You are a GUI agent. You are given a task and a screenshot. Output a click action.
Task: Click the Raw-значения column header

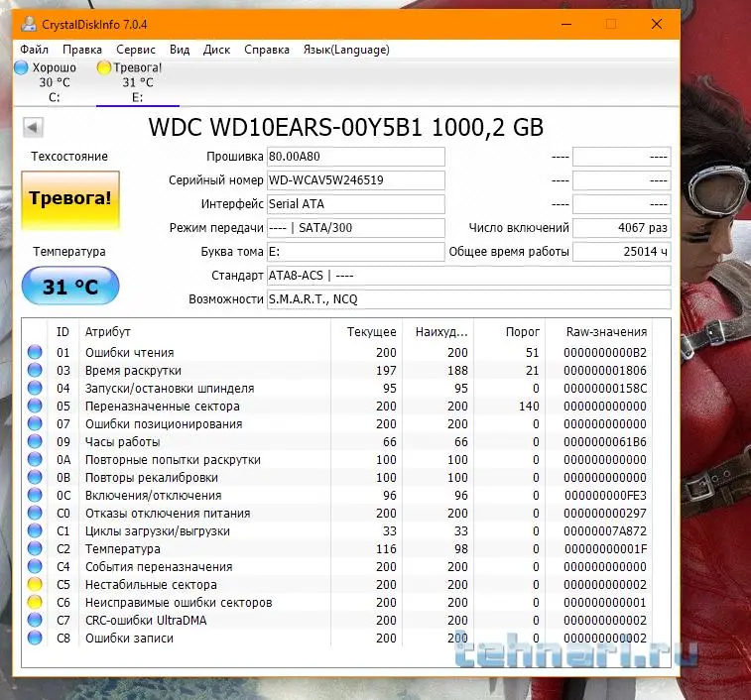(x=599, y=332)
